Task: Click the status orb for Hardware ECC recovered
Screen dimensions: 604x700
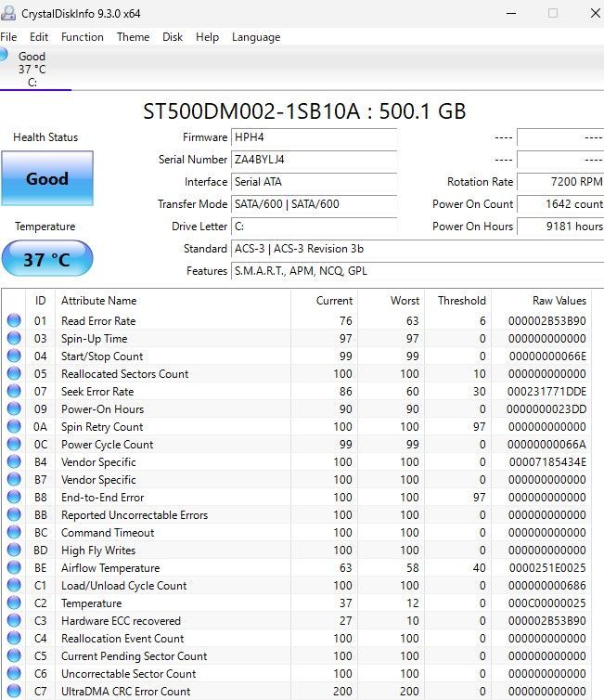Action: pos(14,621)
